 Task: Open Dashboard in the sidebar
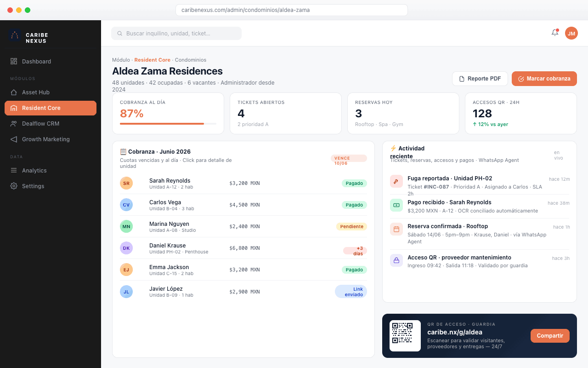coord(51,61)
